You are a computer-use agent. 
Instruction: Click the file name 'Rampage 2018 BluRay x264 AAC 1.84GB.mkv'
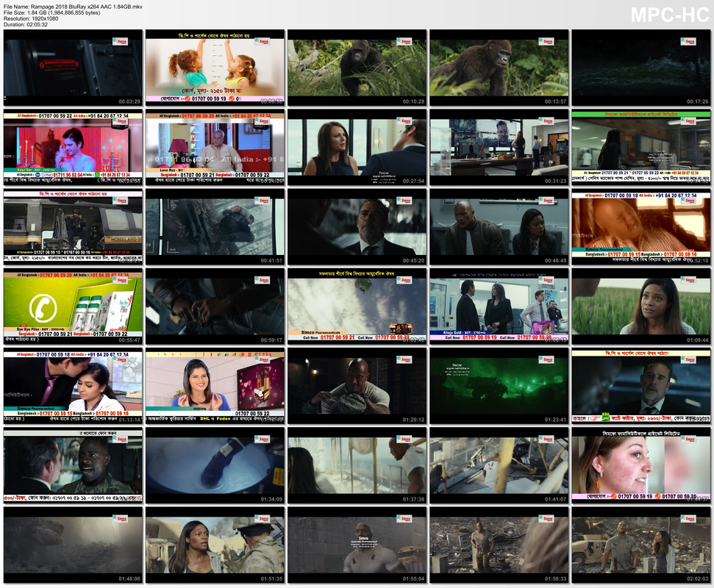(x=87, y=7)
